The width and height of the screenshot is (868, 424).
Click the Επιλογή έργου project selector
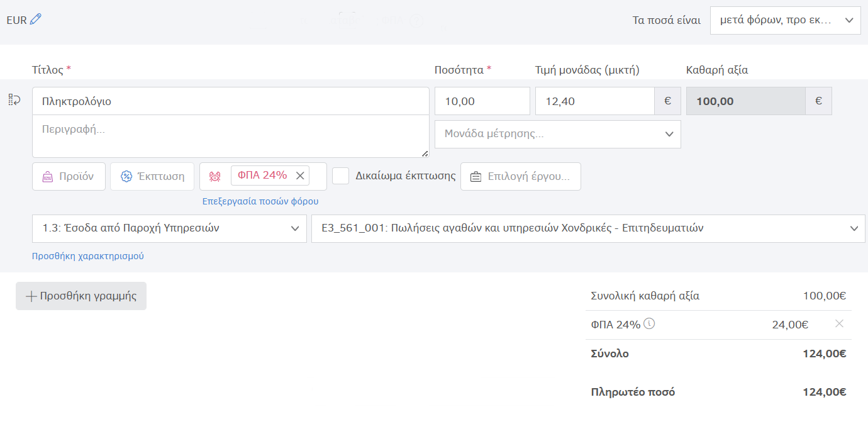521,177
